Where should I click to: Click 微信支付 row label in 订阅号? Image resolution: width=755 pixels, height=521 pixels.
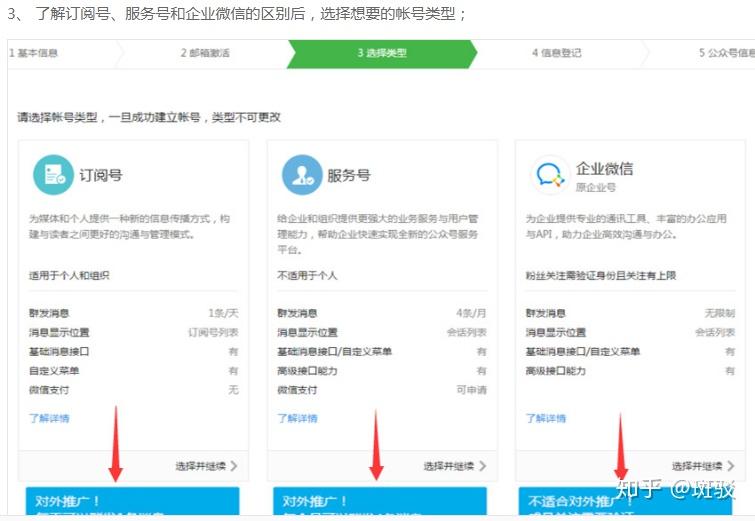click(x=49, y=390)
